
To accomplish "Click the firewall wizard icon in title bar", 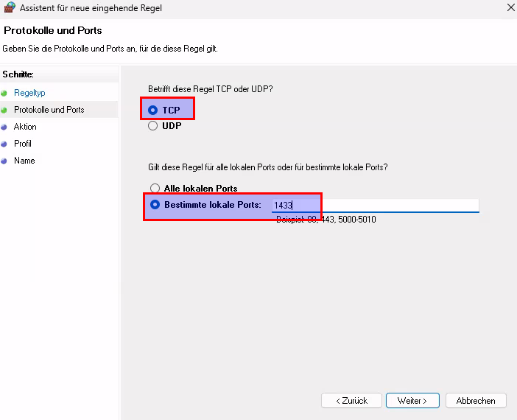I will 10,8.
